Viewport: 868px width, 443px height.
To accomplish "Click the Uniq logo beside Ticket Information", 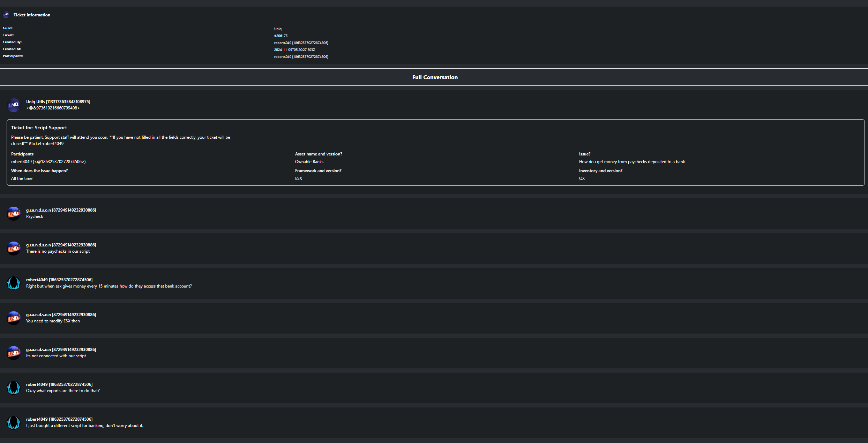I will [6, 15].
